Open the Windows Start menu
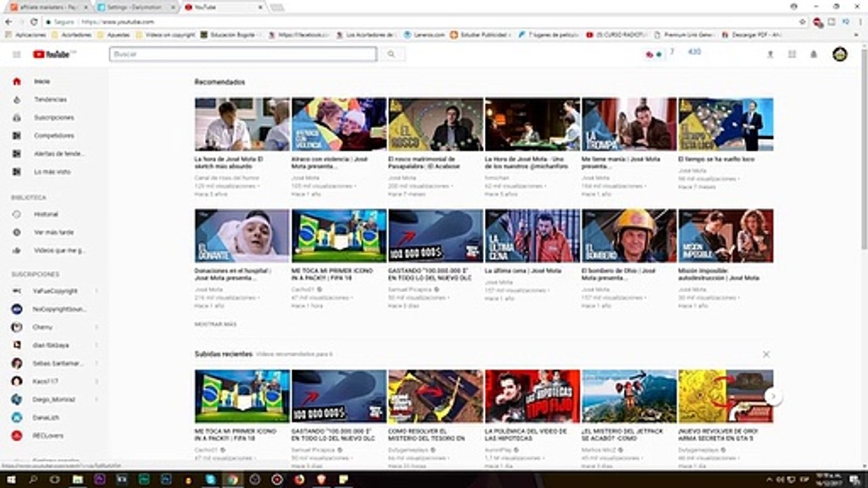 point(11,479)
